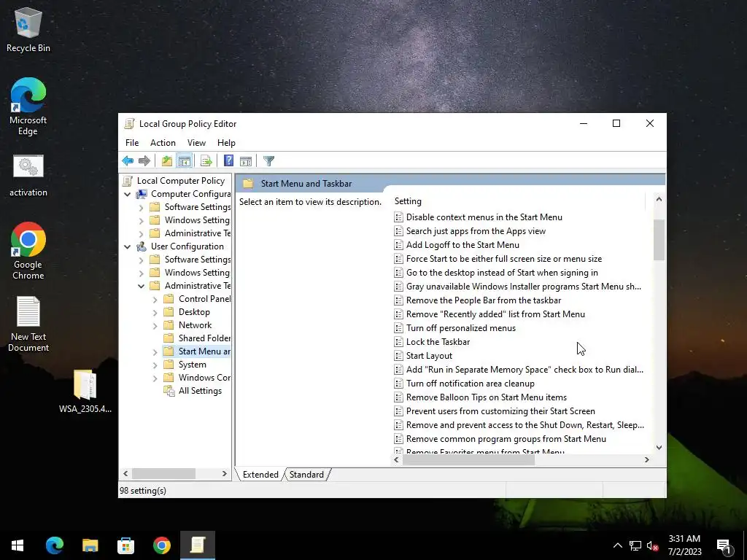Select the WSA_2305 folder on desktop
The height and width of the screenshot is (560, 747).
[x=85, y=391]
